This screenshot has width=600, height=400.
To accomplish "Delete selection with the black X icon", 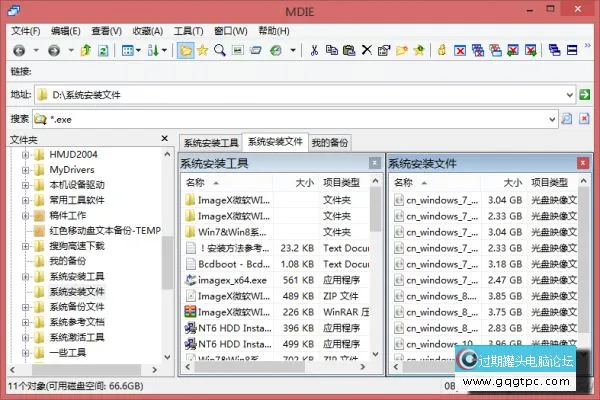I will pos(367,50).
